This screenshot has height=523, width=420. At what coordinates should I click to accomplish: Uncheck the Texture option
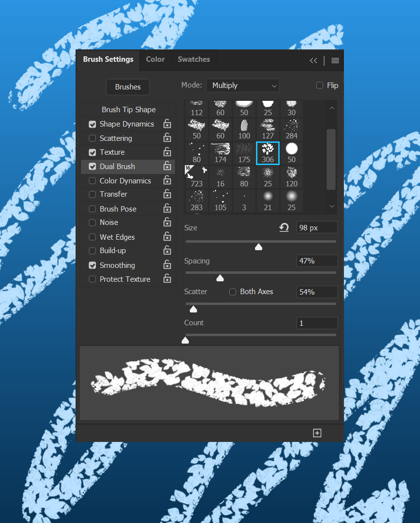click(92, 152)
